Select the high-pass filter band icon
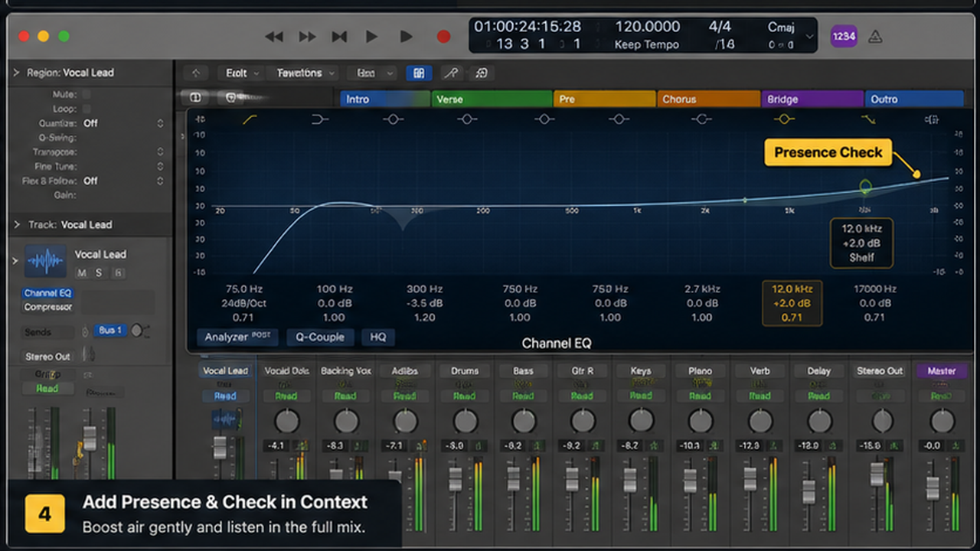 point(250,119)
